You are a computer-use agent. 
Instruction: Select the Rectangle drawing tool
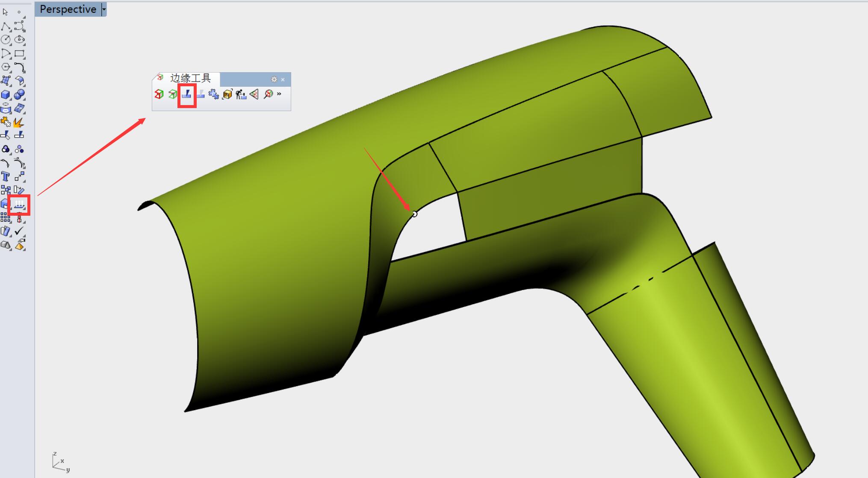pos(19,54)
